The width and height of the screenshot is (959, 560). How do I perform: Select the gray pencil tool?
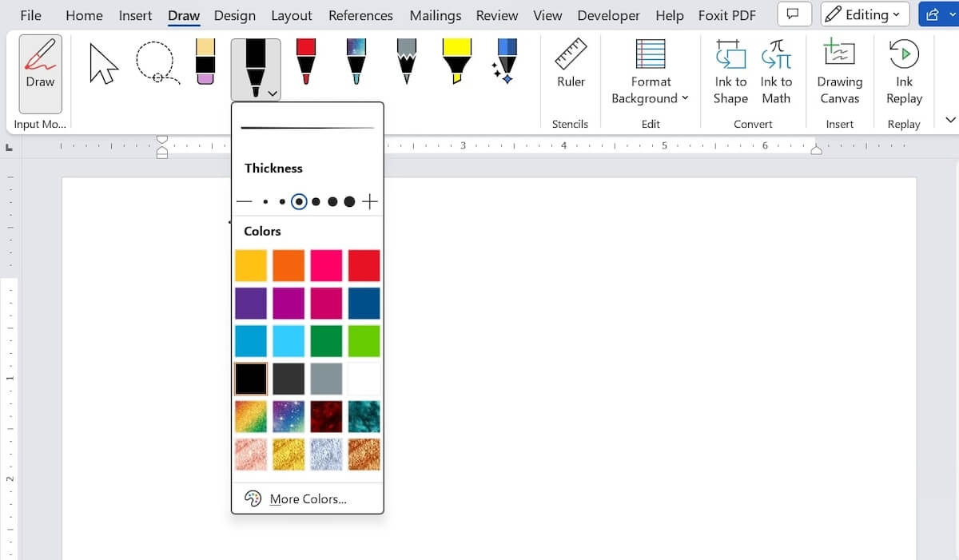[x=407, y=62]
